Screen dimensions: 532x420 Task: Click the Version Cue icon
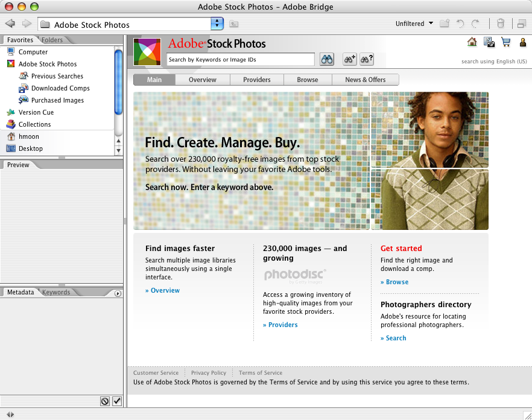(11, 112)
